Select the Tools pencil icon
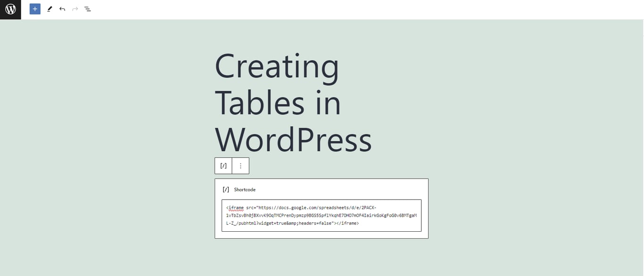 click(50, 8)
